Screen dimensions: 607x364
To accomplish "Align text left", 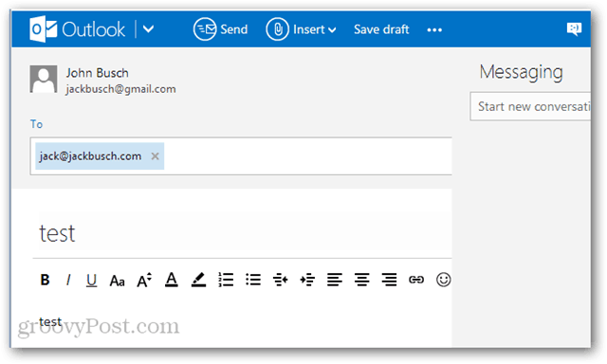I will [x=335, y=280].
